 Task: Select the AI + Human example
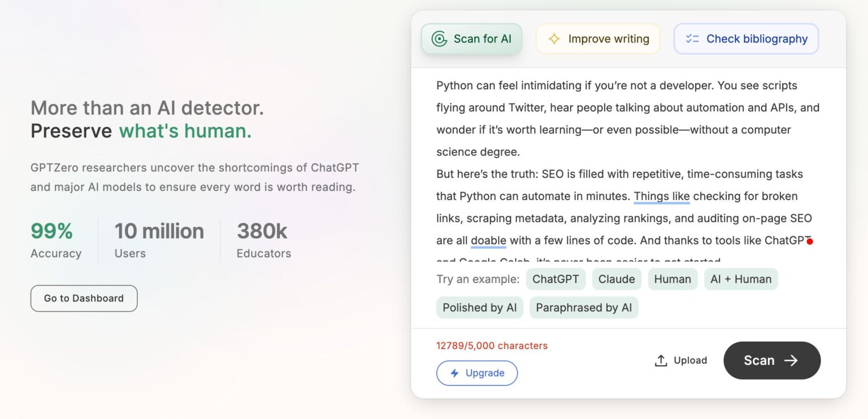coord(741,279)
